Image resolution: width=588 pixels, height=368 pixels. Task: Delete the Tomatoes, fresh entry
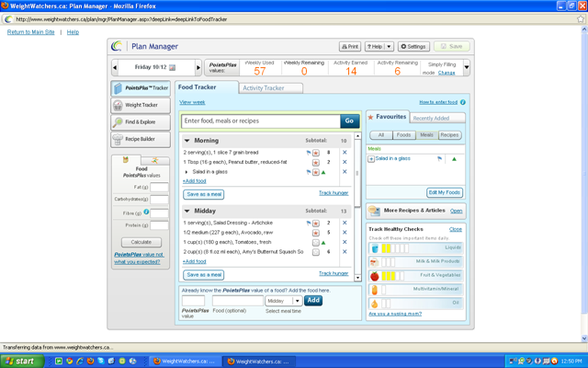coord(345,242)
